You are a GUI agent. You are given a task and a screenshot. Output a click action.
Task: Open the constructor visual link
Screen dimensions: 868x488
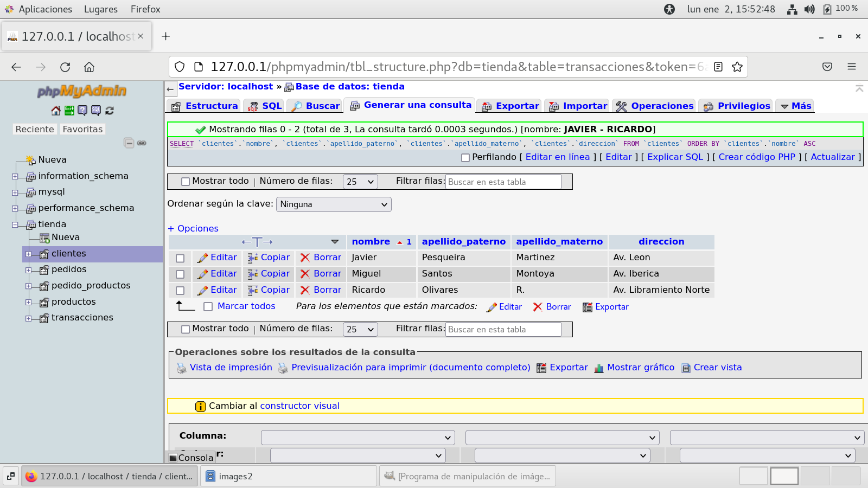[x=299, y=406]
